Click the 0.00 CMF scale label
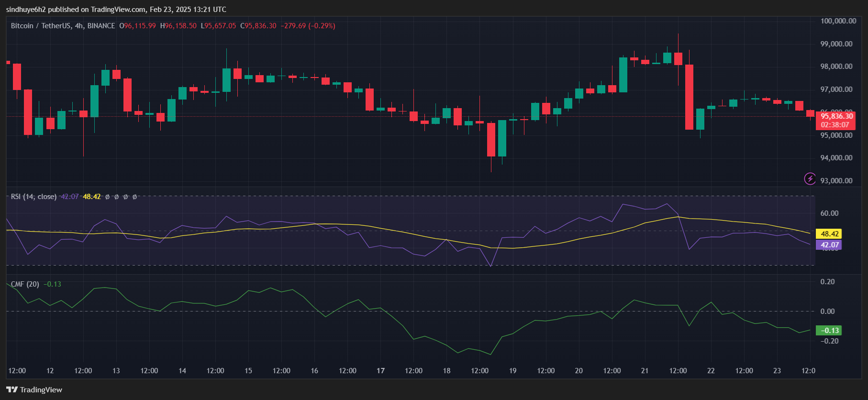868x400 pixels. tap(827, 311)
